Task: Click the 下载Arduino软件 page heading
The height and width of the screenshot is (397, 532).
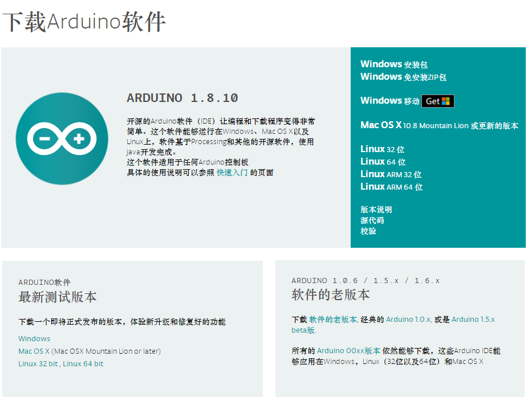Action: [x=84, y=22]
